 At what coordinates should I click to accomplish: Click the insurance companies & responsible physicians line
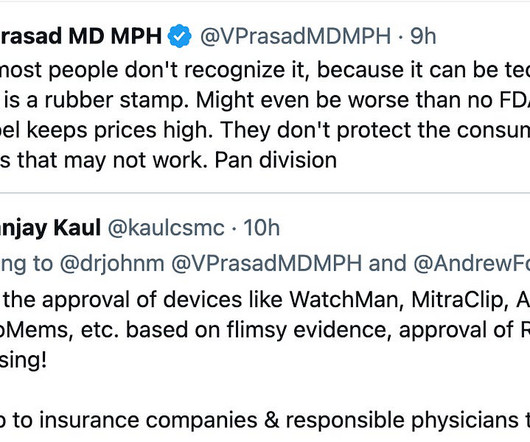click(x=265, y=420)
